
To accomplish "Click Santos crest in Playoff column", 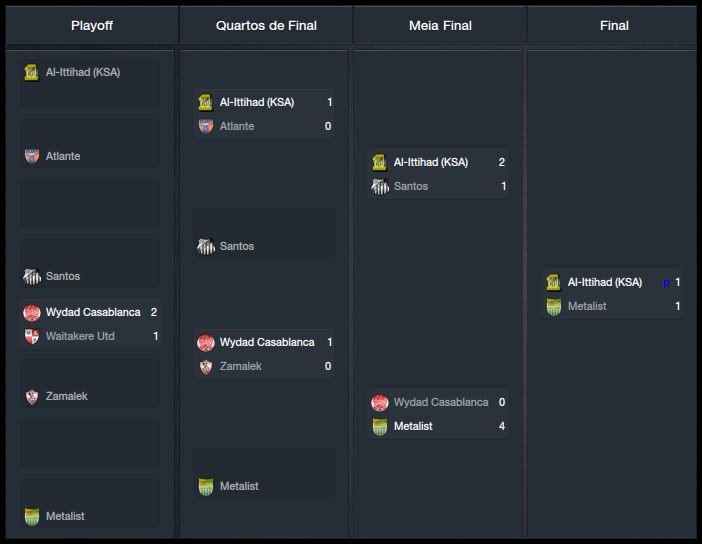I will [31, 276].
